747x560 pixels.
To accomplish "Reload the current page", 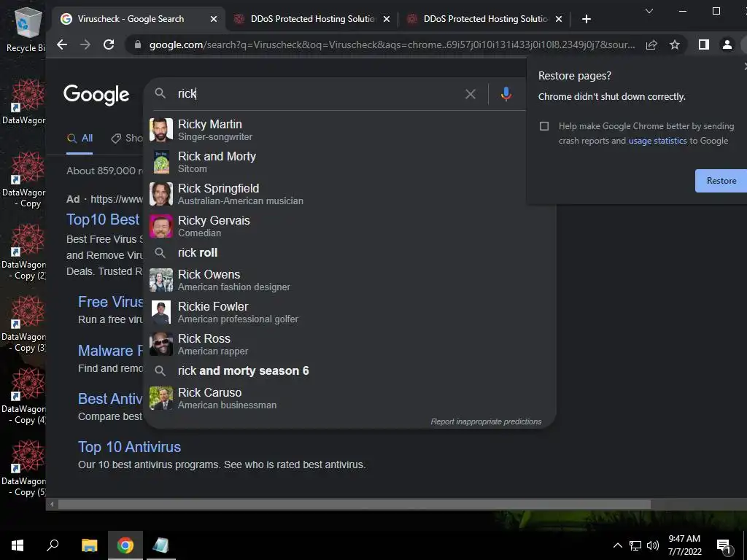I will pos(109,44).
